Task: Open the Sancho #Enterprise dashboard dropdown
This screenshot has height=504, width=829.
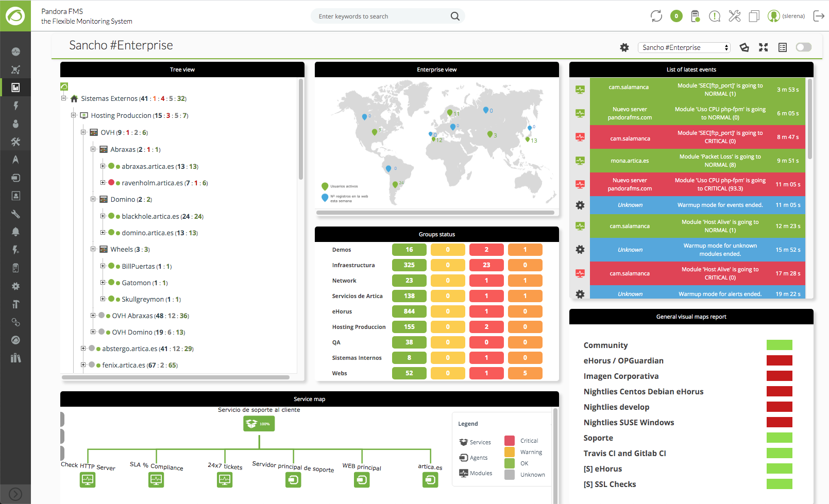Action: 684,47
